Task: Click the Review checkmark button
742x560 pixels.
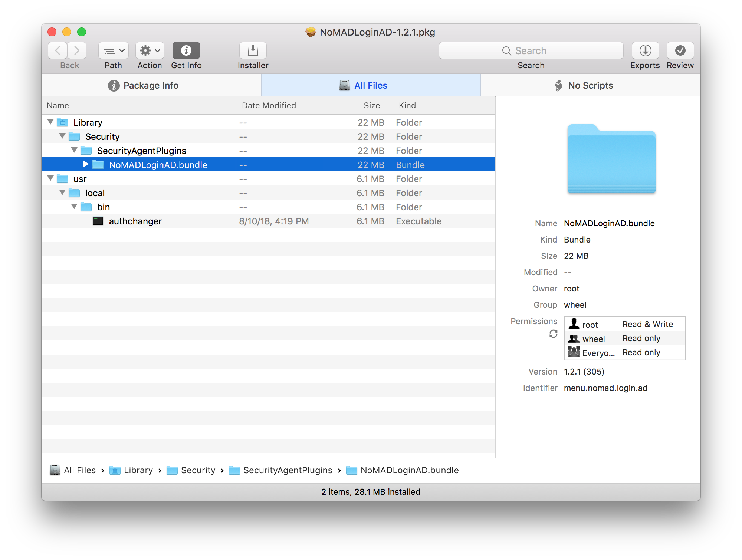Action: coord(680,50)
